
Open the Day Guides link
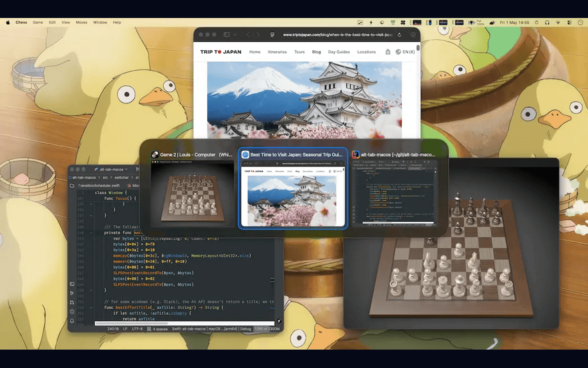coord(339,52)
